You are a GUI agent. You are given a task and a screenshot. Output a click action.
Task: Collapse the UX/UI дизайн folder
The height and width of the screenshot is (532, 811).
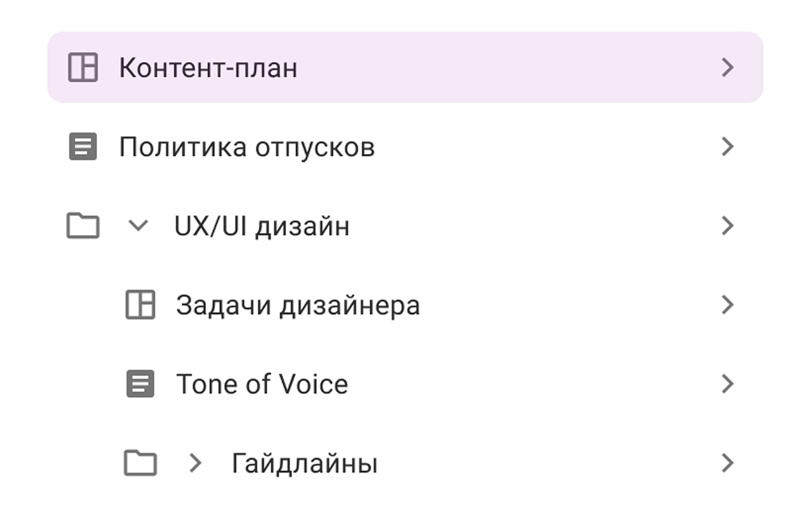tap(137, 225)
